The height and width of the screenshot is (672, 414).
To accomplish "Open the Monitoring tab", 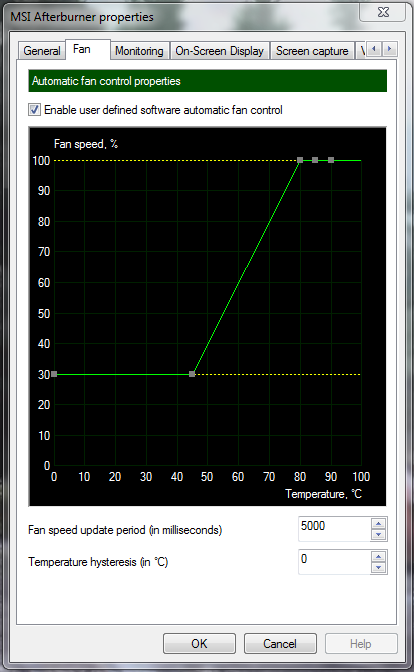I will pyautogui.click(x=139, y=51).
